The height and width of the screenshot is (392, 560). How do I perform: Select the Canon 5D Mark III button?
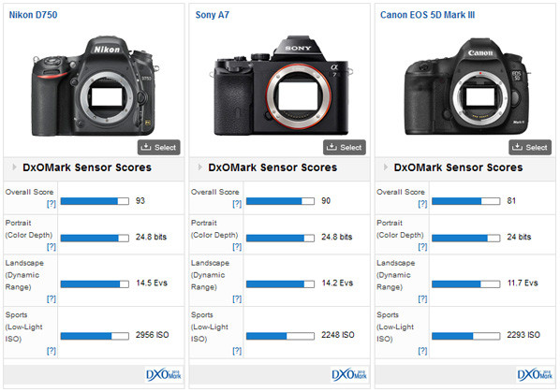530,147
